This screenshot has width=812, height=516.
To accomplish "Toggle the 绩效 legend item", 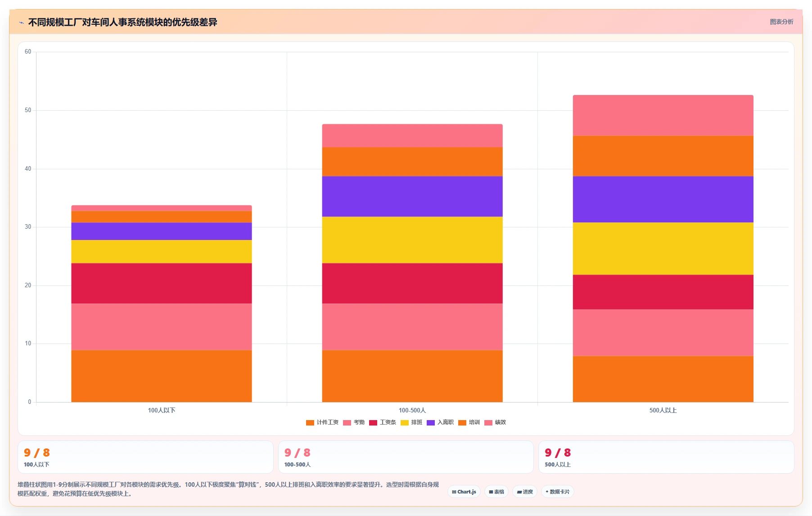I will [495, 422].
